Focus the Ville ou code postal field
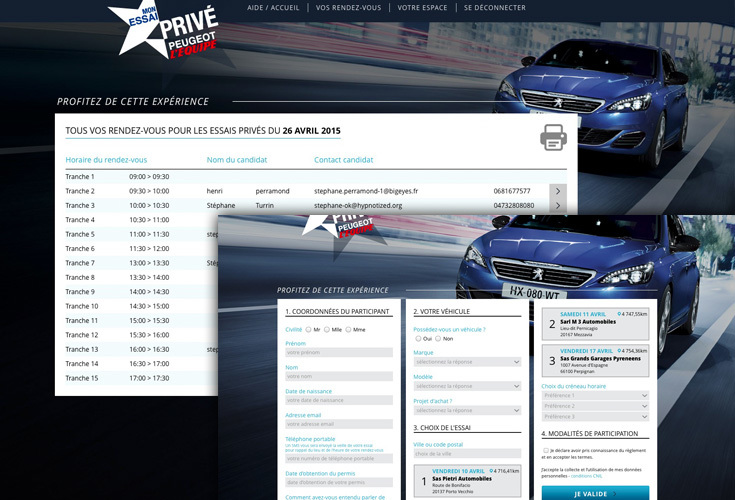 [467, 454]
